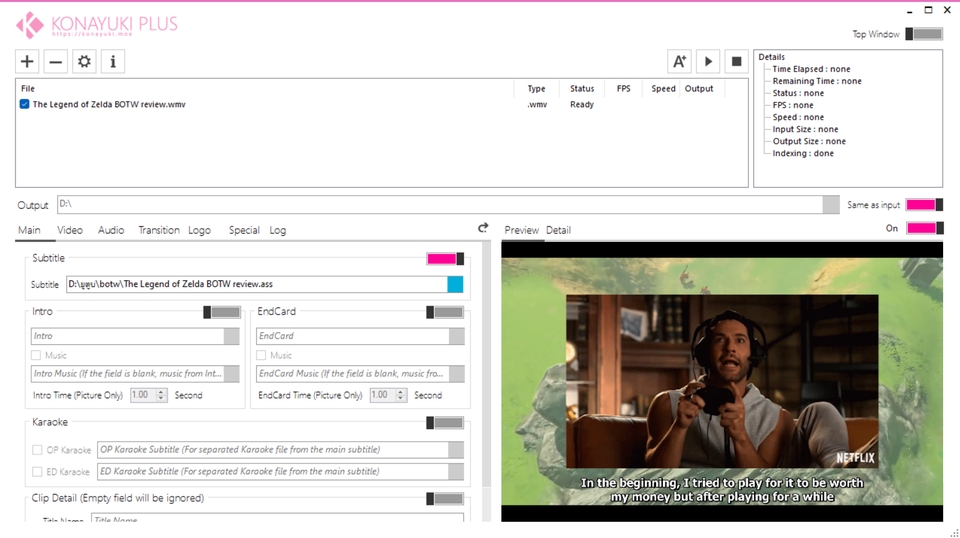Viewport: 960px width, 538px height.
Task: Sort by the File column header
Action: (x=28, y=88)
